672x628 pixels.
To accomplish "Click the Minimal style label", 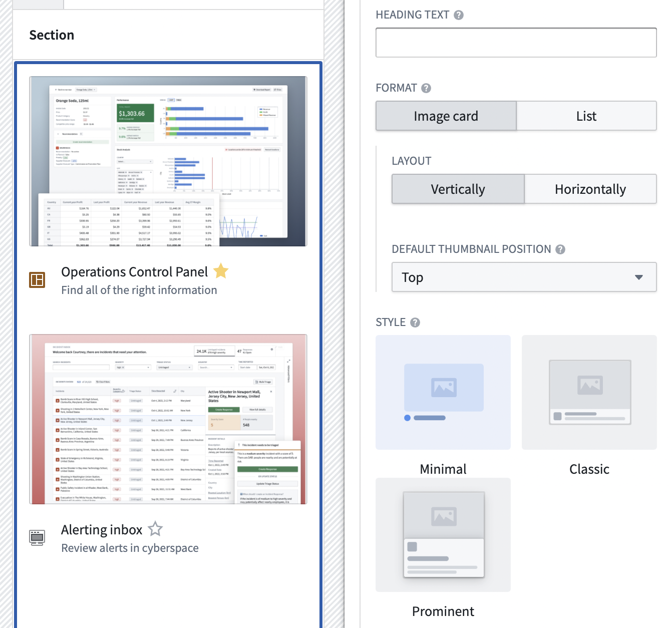I will click(443, 469).
